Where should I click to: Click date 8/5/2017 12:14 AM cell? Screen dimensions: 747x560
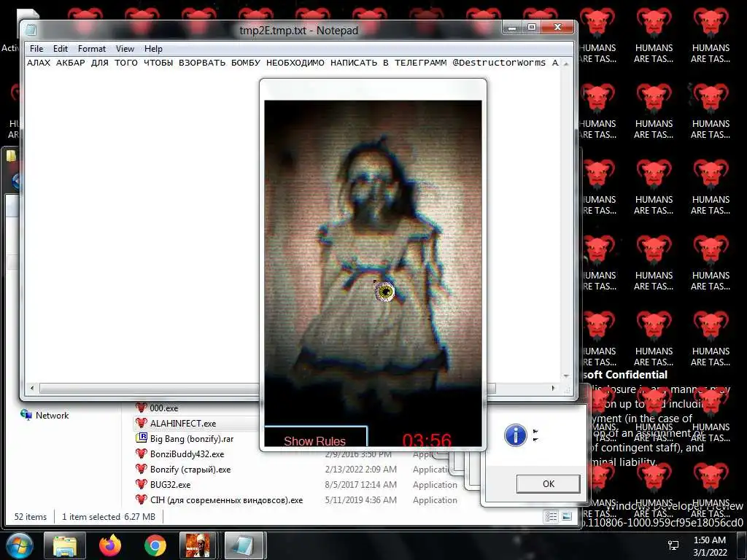click(x=360, y=484)
